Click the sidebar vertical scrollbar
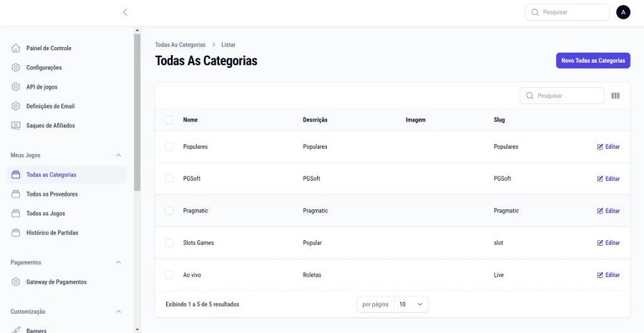Image resolution: width=644 pixels, height=333 pixels. tap(137, 111)
